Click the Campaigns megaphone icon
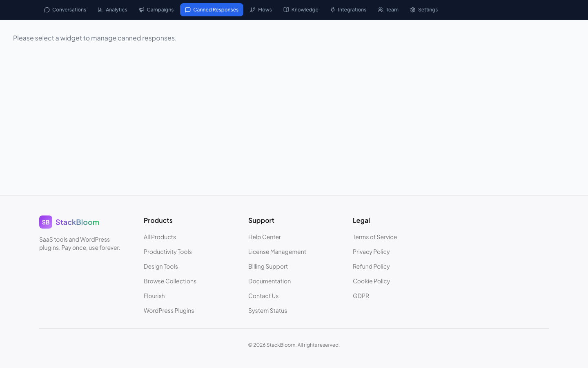This screenshot has height=368, width=588. pos(142,9)
